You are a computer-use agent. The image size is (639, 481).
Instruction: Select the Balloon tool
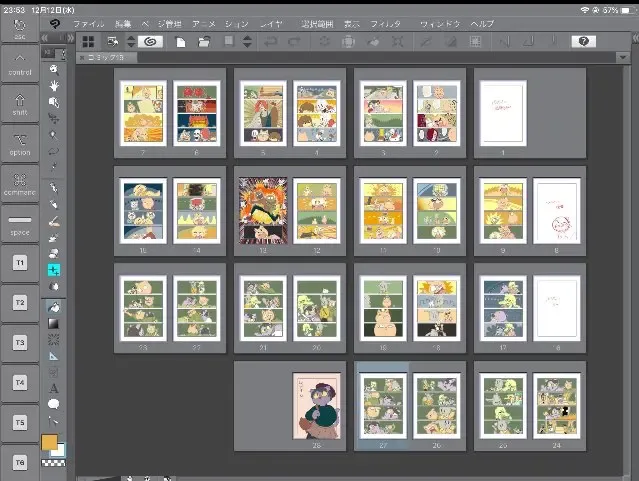[x=54, y=405]
